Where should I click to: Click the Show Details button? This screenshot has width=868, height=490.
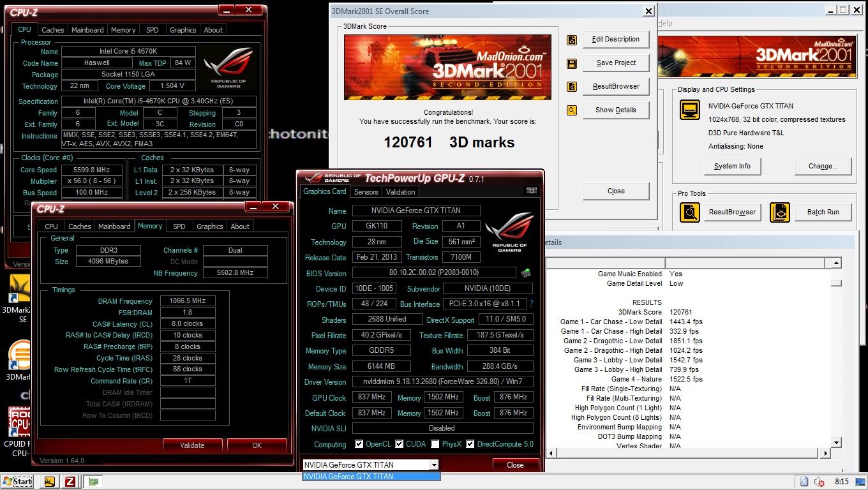point(616,110)
